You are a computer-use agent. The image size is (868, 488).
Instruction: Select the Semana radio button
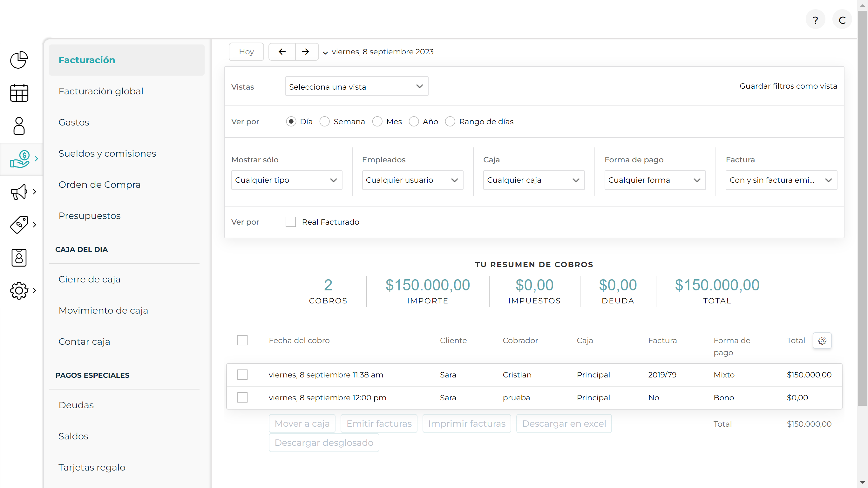324,121
